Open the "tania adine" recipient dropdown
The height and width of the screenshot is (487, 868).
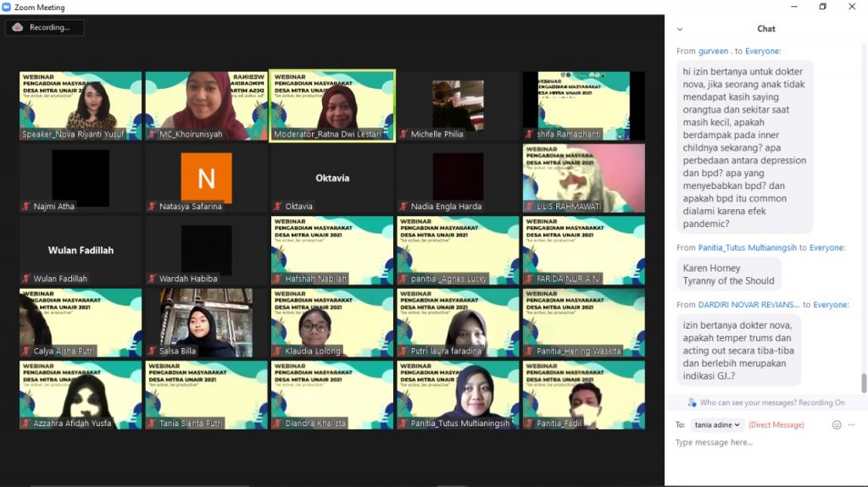(716, 425)
